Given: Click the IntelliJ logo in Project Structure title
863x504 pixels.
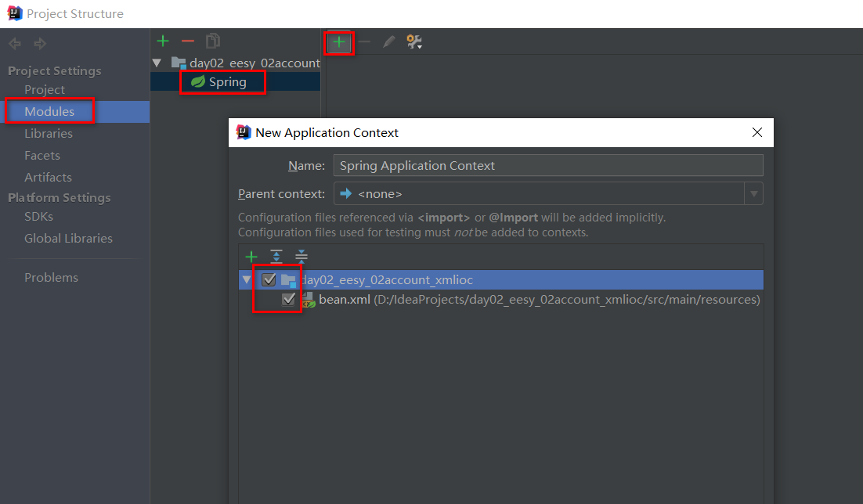Looking at the screenshot, I should [15, 13].
